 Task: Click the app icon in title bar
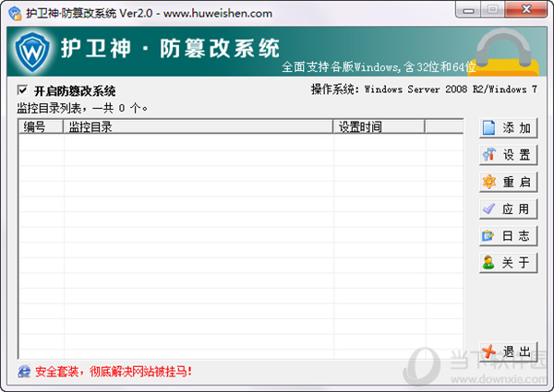click(x=15, y=14)
